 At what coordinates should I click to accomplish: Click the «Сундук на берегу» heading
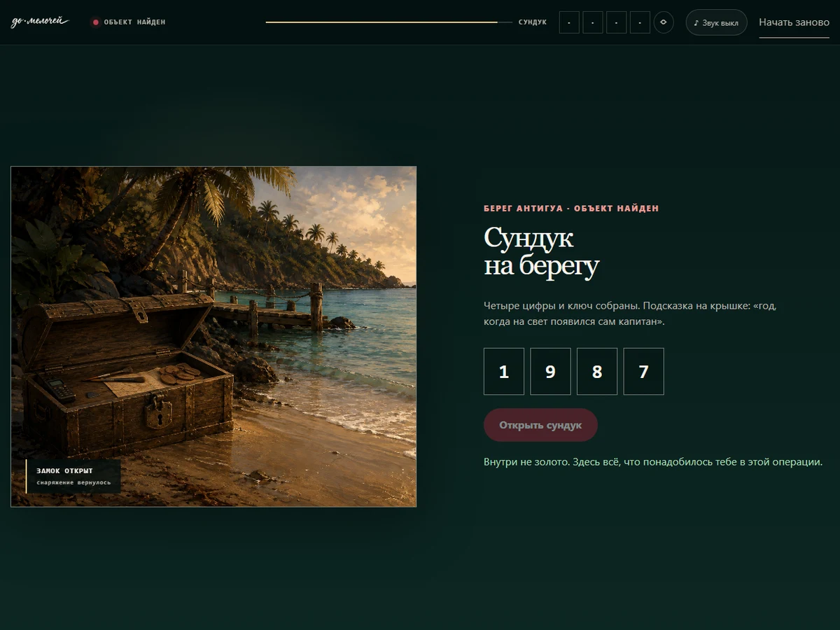[x=541, y=252]
